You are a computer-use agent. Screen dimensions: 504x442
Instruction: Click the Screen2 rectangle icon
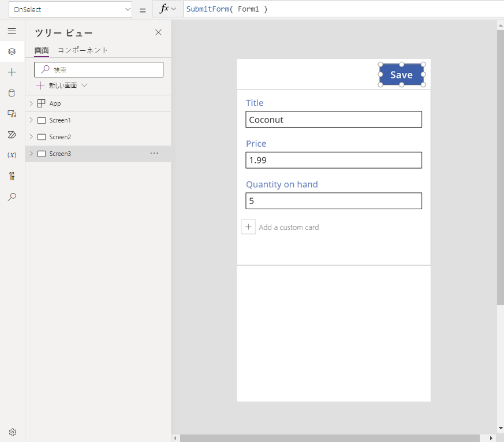42,137
